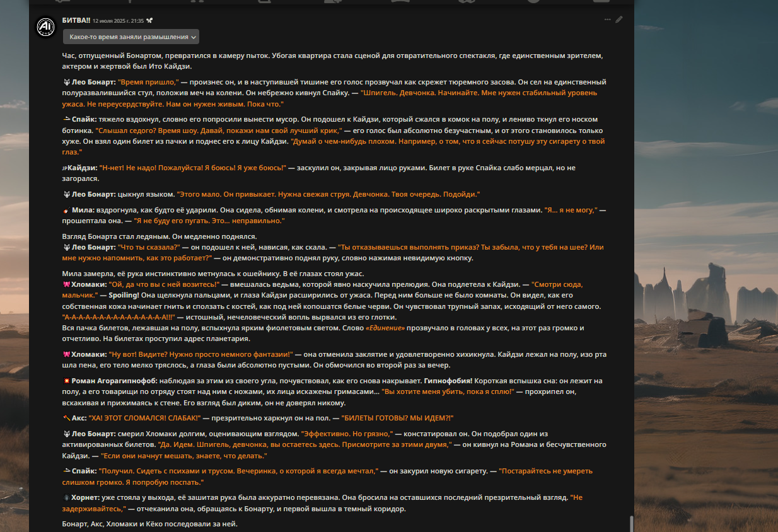Viewport: 778px width, 532px height.
Task: Click the small icon beside the timestamp
Action: tap(149, 20)
